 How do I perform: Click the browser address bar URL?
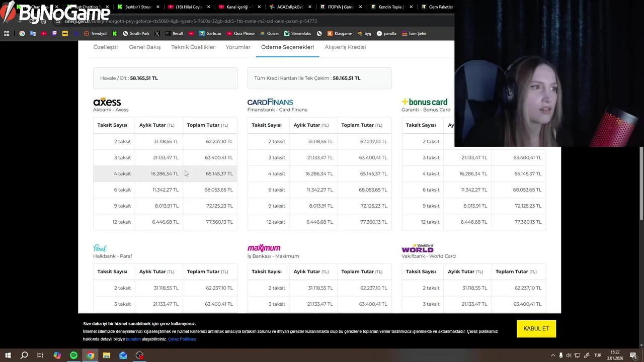[x=191, y=22]
